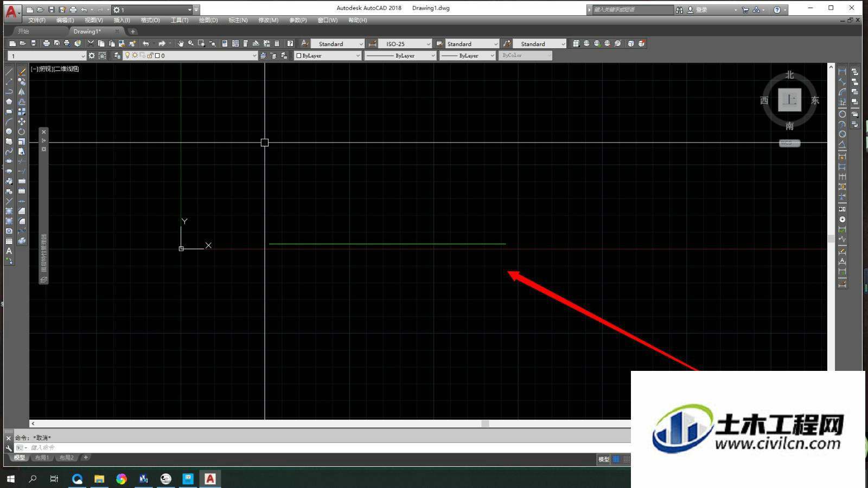Select the Line draw tool
The image size is (868, 488).
pos(9,72)
